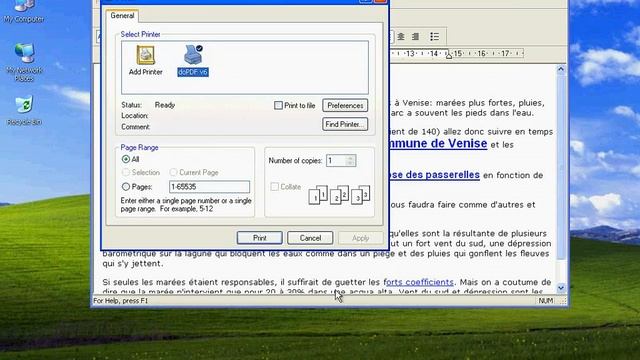Click 'For Help, press F1' status text
The height and width of the screenshot is (360, 640).
point(121,301)
